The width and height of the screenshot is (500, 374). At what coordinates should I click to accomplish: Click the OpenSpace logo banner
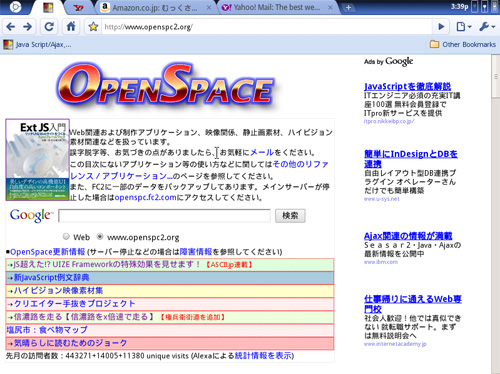[166, 86]
